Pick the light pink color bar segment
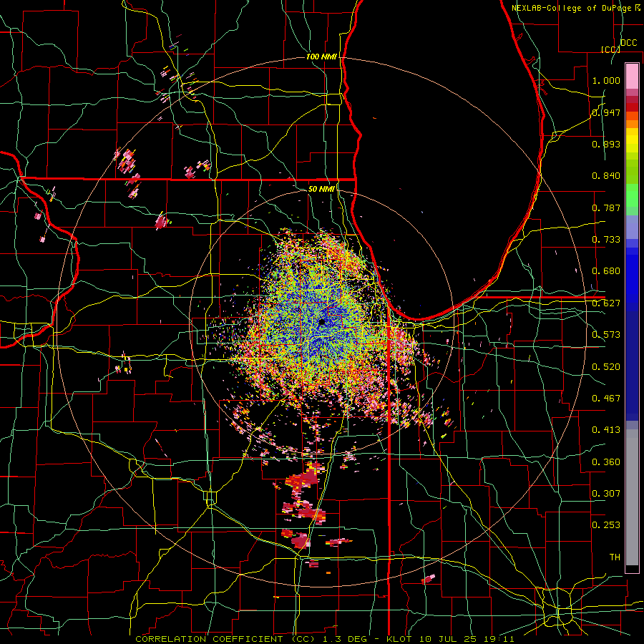The image size is (644, 644). (x=632, y=76)
